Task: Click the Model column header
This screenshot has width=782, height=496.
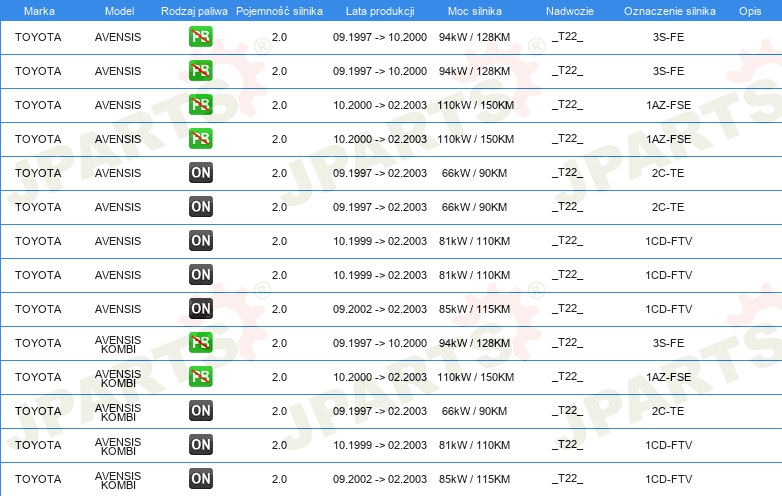Action: pyautogui.click(x=119, y=11)
